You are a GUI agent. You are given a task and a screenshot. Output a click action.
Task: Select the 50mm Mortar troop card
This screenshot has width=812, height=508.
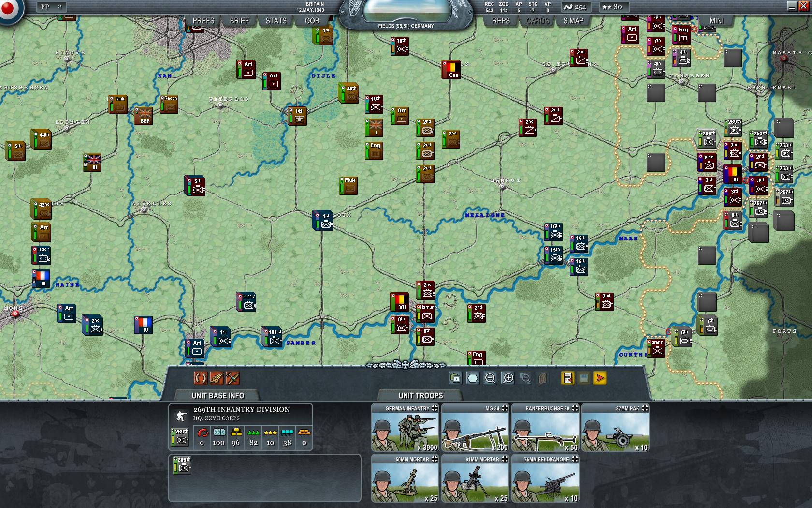405,478
